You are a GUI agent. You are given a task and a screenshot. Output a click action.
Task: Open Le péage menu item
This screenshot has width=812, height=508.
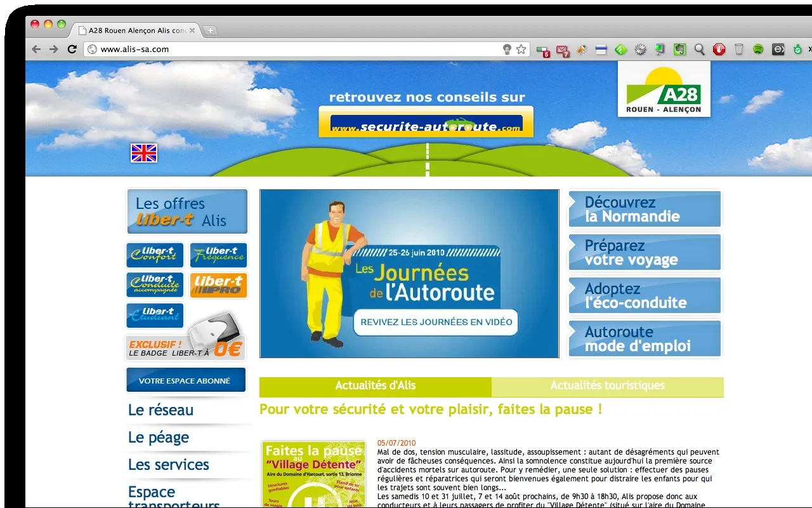click(159, 438)
